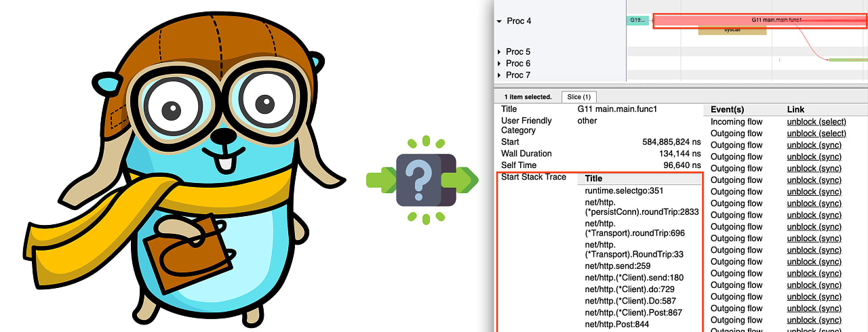Viewport: 868px width, 332px height.
Task: Expand the Proc 6 row
Action: point(499,64)
